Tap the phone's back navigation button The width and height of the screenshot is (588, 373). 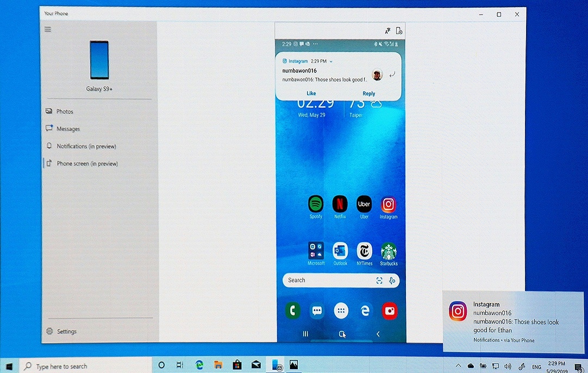(378, 334)
